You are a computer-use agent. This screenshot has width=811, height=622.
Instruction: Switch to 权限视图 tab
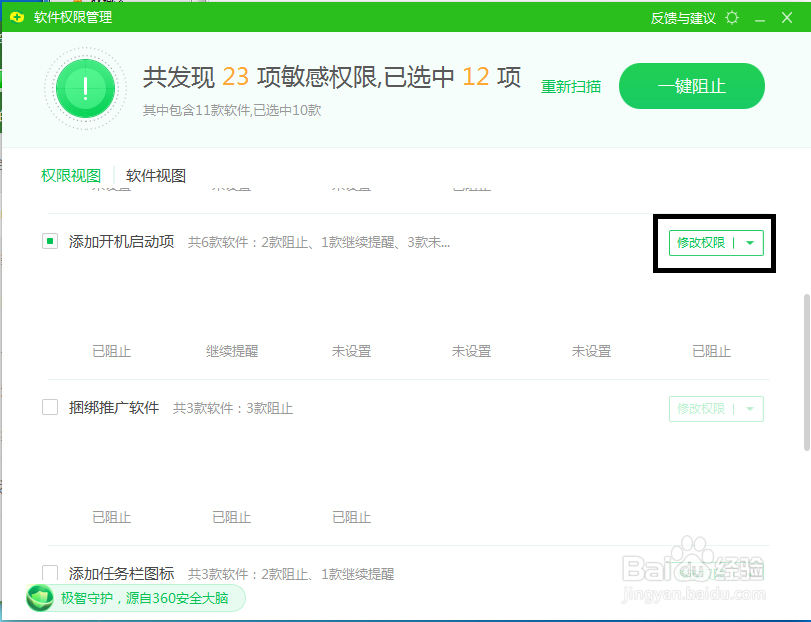coord(71,175)
